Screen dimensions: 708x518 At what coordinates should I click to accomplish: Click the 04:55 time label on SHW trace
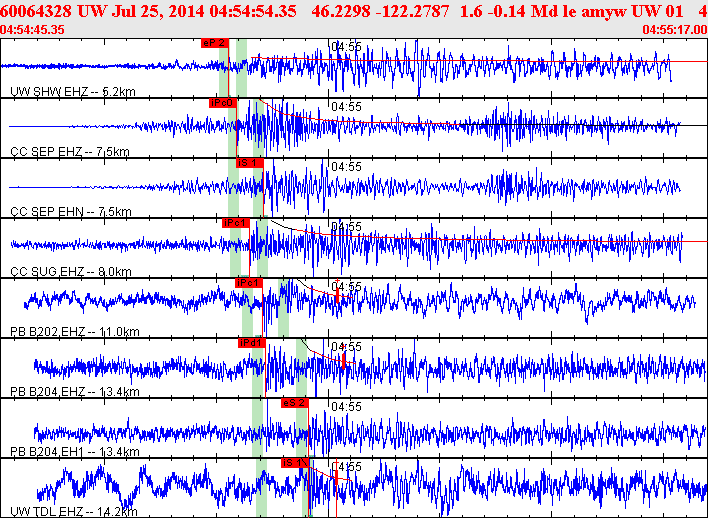pyautogui.click(x=346, y=47)
